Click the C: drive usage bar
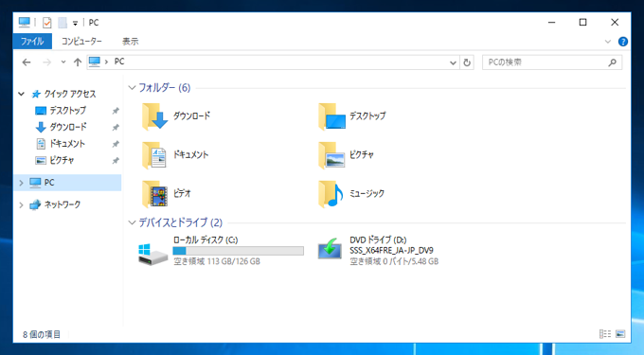644x355 pixels. point(239,251)
